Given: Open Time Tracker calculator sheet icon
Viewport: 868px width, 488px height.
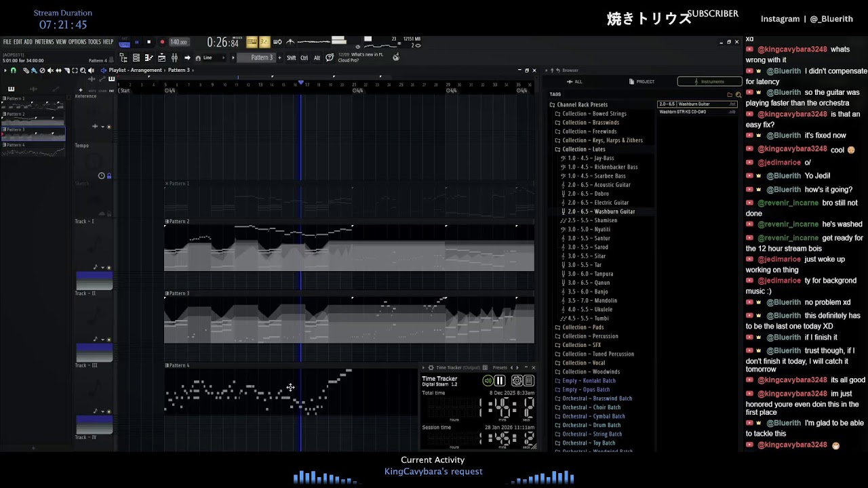Looking at the screenshot, I should pos(529,381).
